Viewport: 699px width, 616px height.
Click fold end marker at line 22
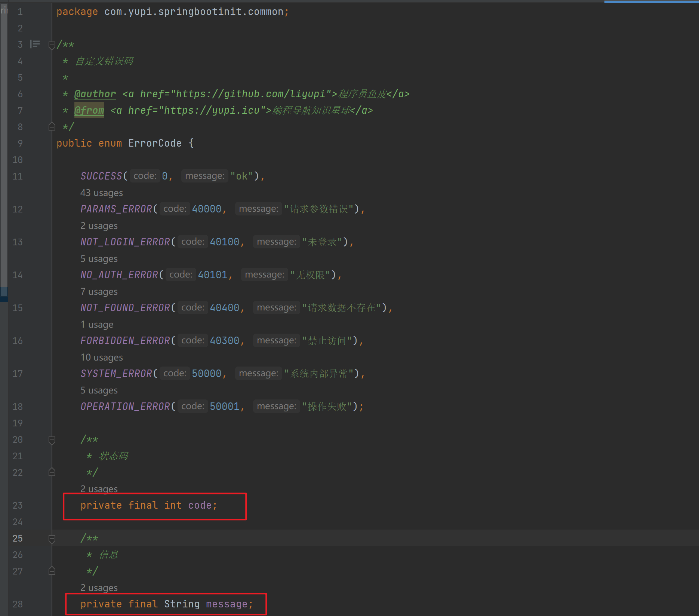52,472
